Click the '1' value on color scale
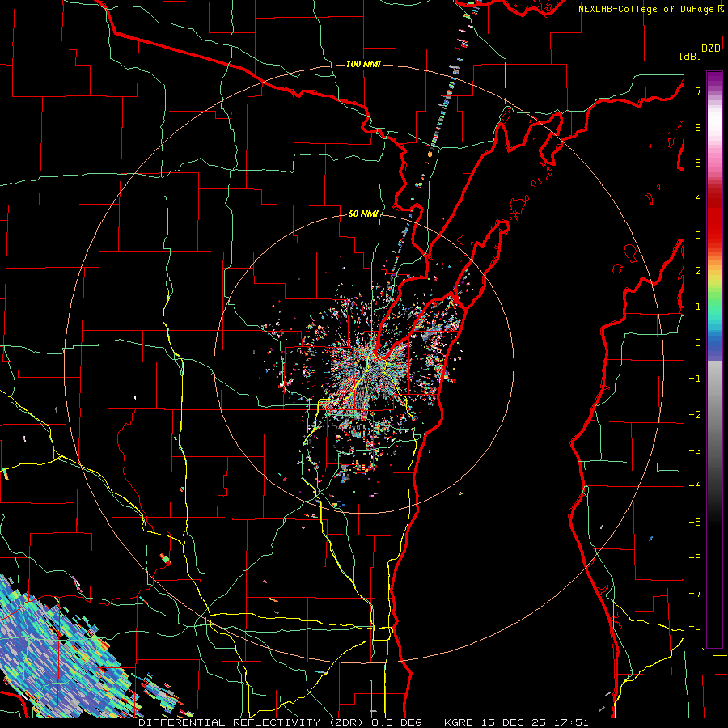The image size is (728, 728). point(698,307)
